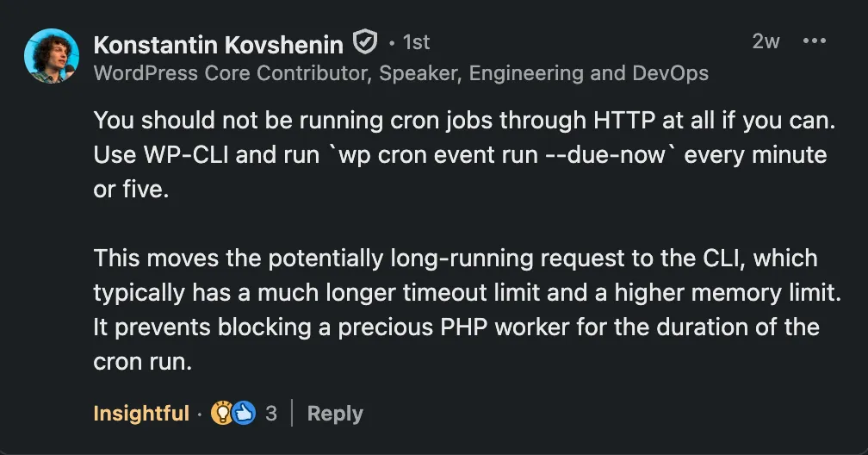This screenshot has height=455, width=868.
Task: Click the line about higher memory limit
Action: coord(465,292)
